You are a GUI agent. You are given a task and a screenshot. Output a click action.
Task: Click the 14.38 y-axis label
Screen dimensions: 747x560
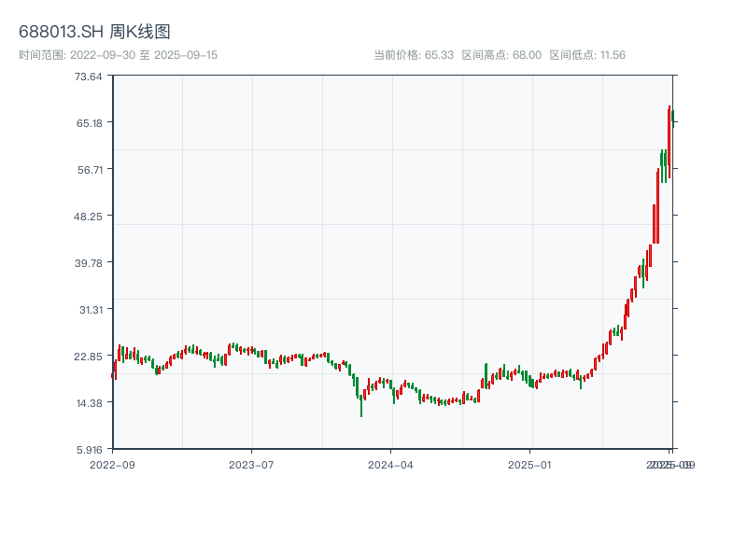click(x=89, y=403)
